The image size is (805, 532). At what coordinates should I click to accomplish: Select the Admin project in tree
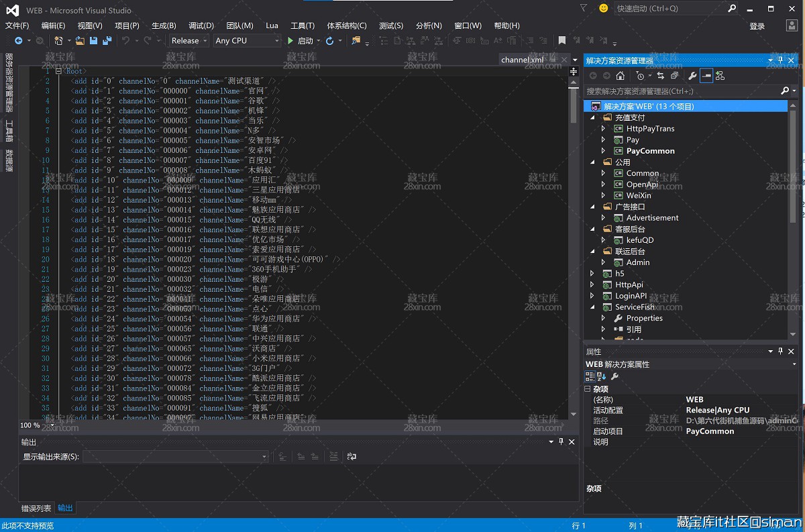click(x=638, y=262)
